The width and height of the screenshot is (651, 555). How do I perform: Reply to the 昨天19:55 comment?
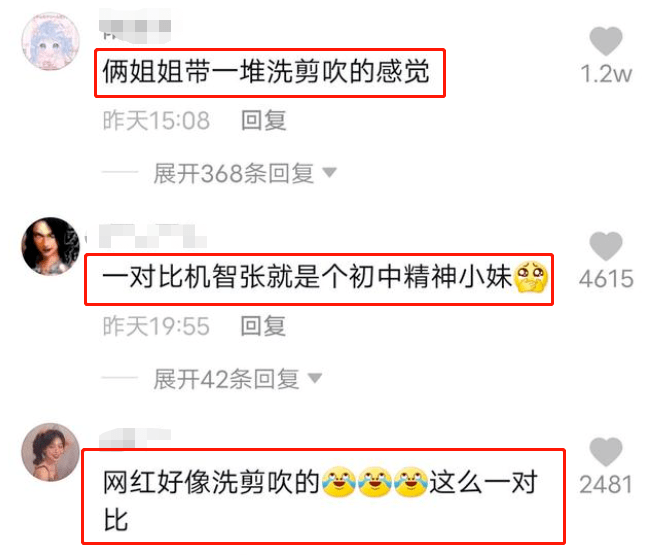tap(264, 326)
